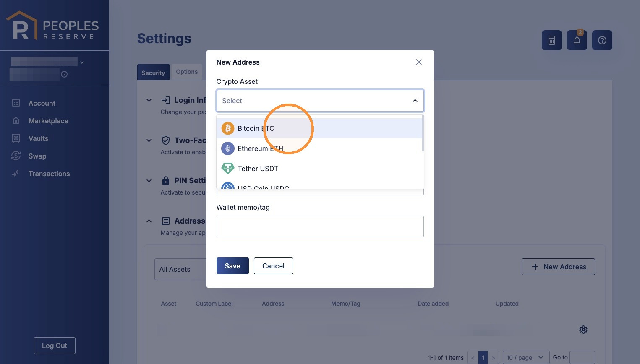Image resolution: width=640 pixels, height=364 pixels.
Task: Click into the Wallet memo/tag field
Action: 320,226
